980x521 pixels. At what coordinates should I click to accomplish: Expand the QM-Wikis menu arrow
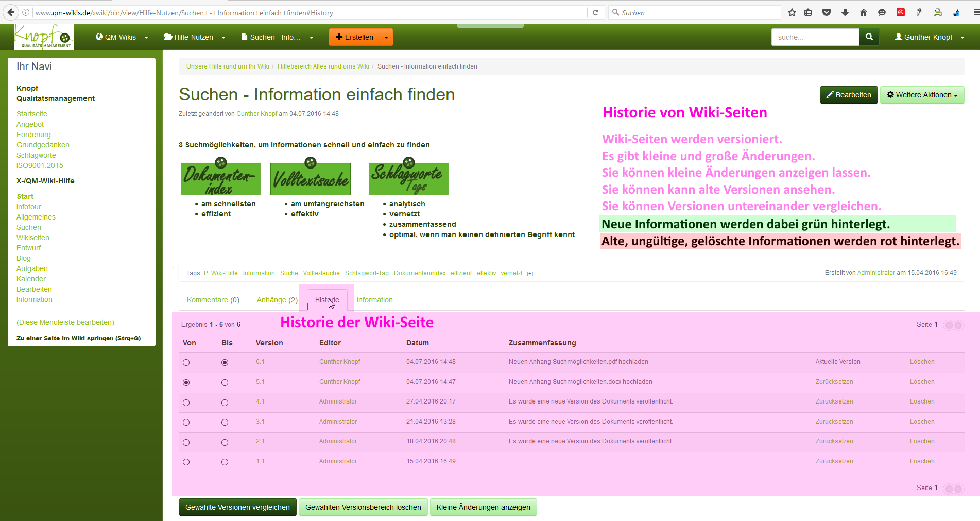pos(146,37)
